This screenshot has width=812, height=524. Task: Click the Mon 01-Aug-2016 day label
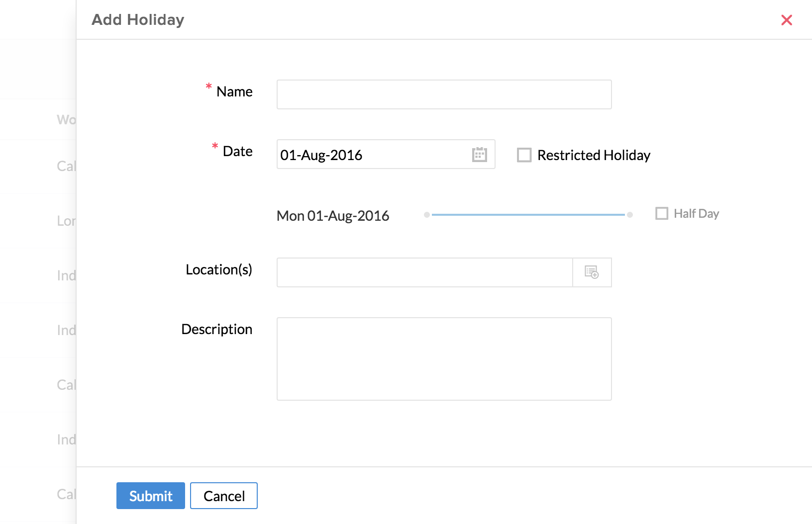point(333,216)
